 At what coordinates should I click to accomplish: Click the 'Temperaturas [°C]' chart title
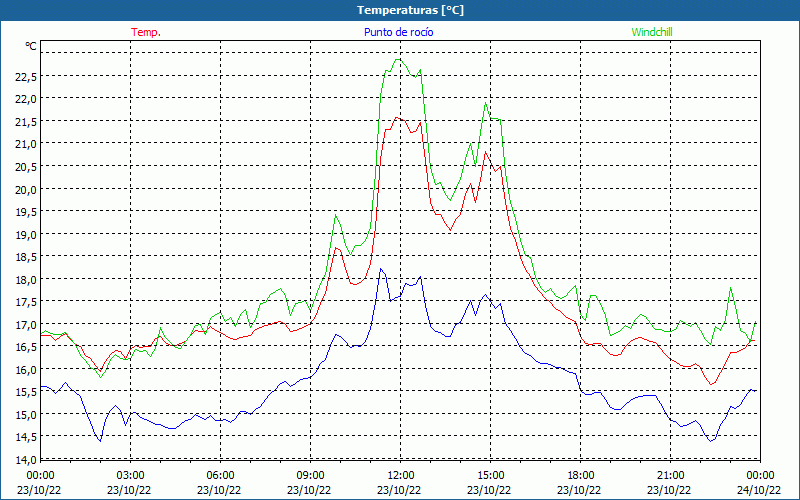(x=410, y=10)
